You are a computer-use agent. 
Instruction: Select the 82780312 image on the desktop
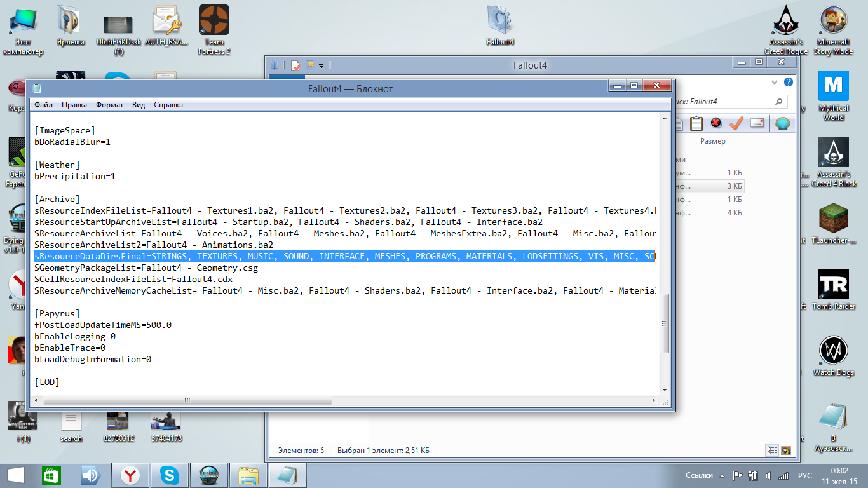click(x=119, y=427)
